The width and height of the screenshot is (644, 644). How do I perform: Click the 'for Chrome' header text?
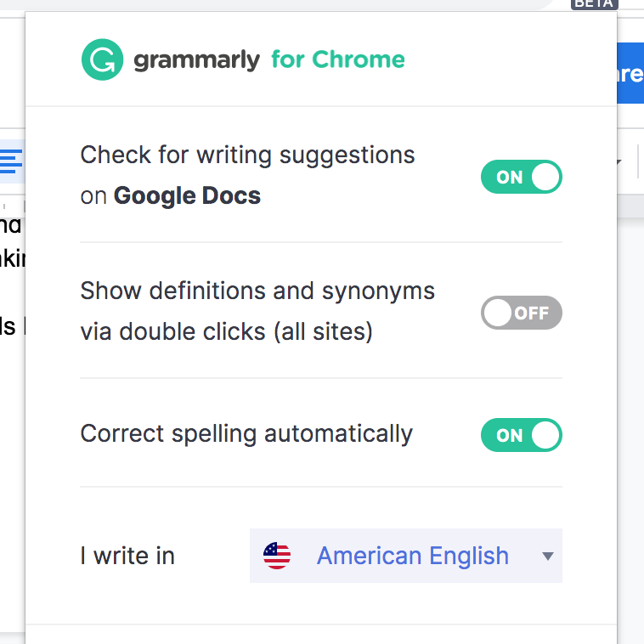[338, 59]
